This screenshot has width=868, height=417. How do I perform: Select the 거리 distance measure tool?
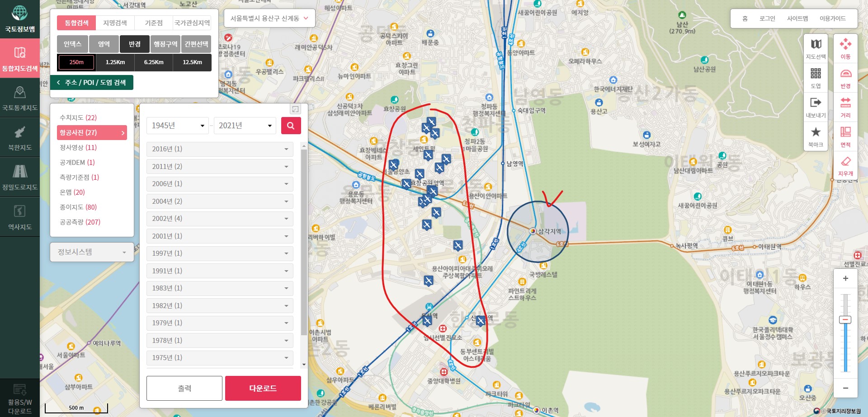coord(845,107)
